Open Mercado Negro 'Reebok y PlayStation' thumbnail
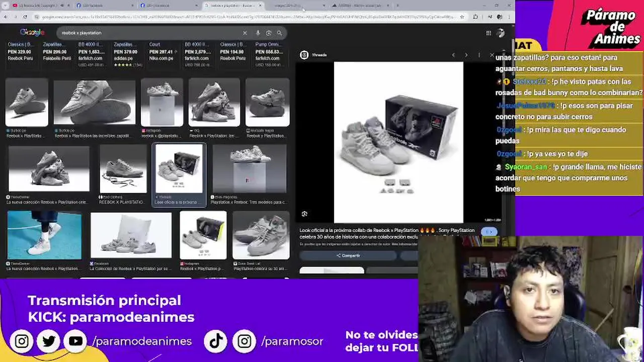644x362 pixels. tap(267, 102)
